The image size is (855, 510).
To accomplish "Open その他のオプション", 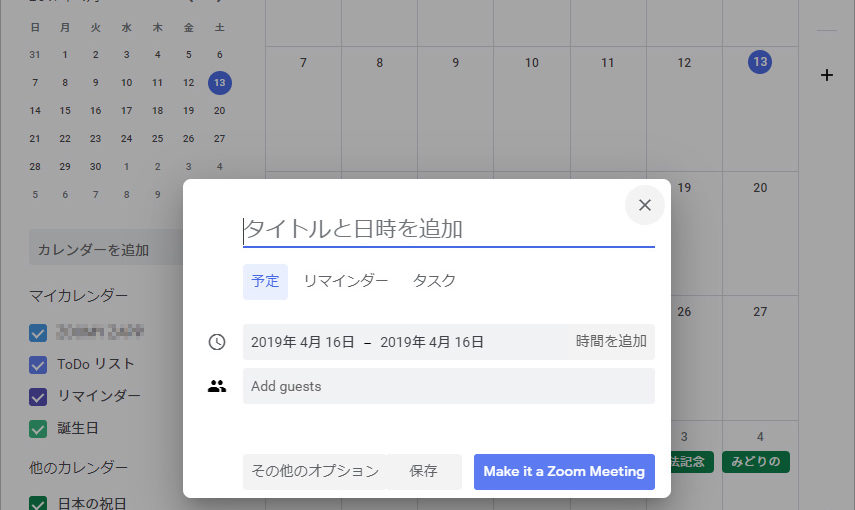I will point(315,471).
